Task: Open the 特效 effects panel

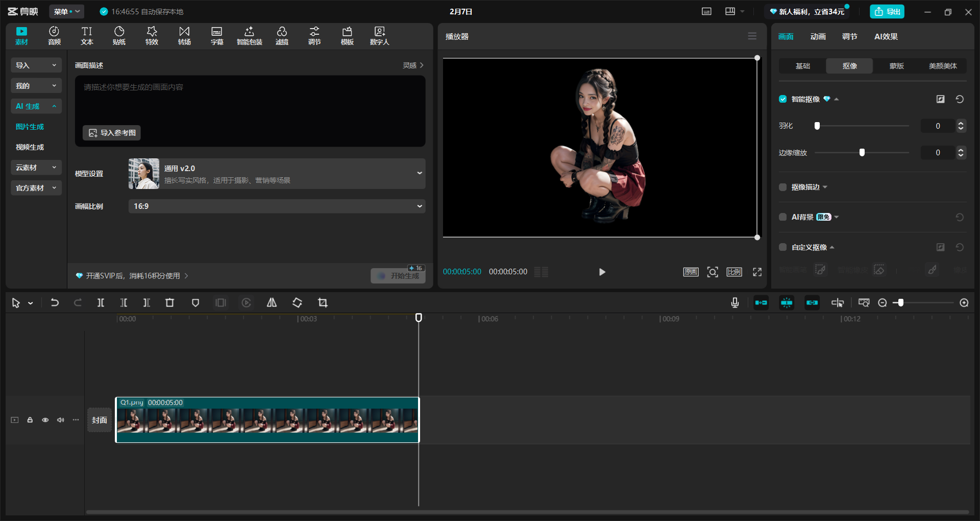Action: 152,36
